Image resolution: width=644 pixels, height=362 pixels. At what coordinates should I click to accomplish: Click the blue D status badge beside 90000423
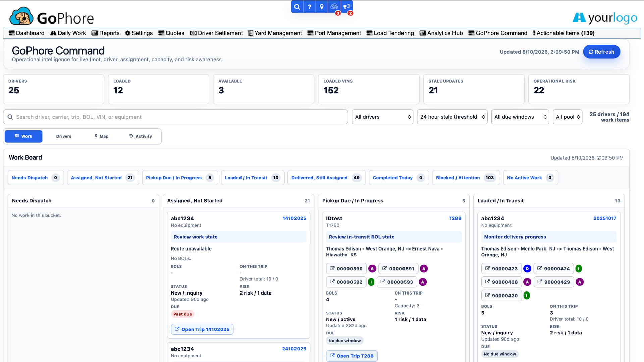click(527, 269)
